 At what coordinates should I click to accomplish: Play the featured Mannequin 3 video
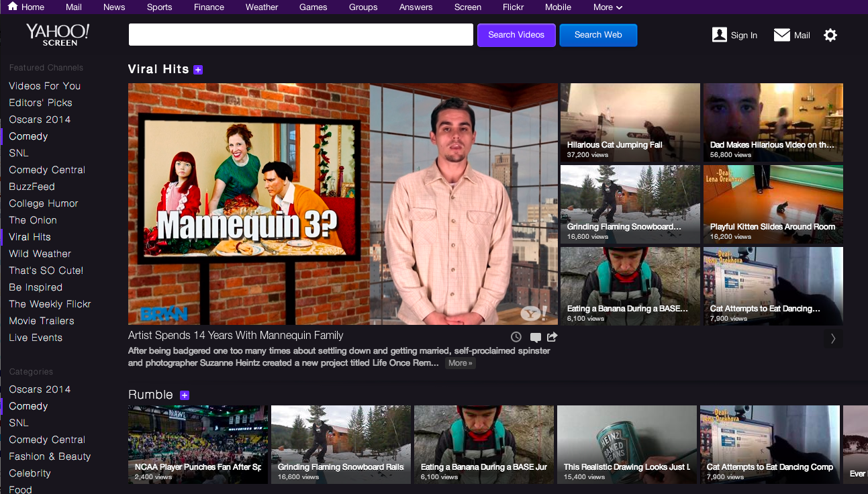[343, 204]
